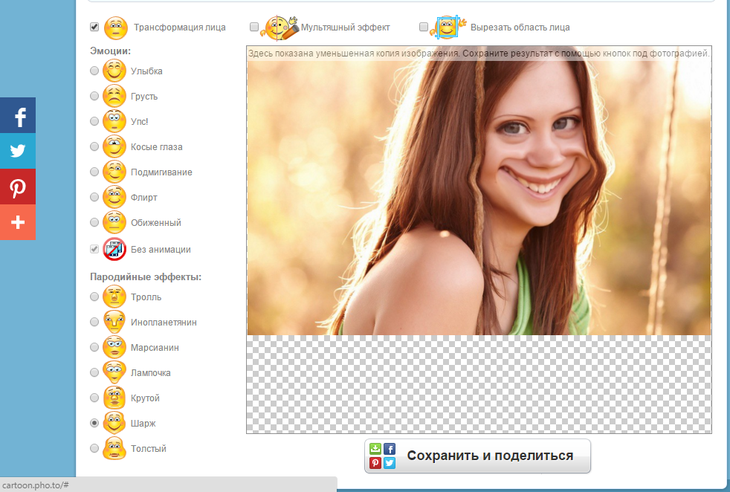The image size is (730, 492).
Task: Tweet via the Twitter sidebar icon
Action: (x=18, y=151)
